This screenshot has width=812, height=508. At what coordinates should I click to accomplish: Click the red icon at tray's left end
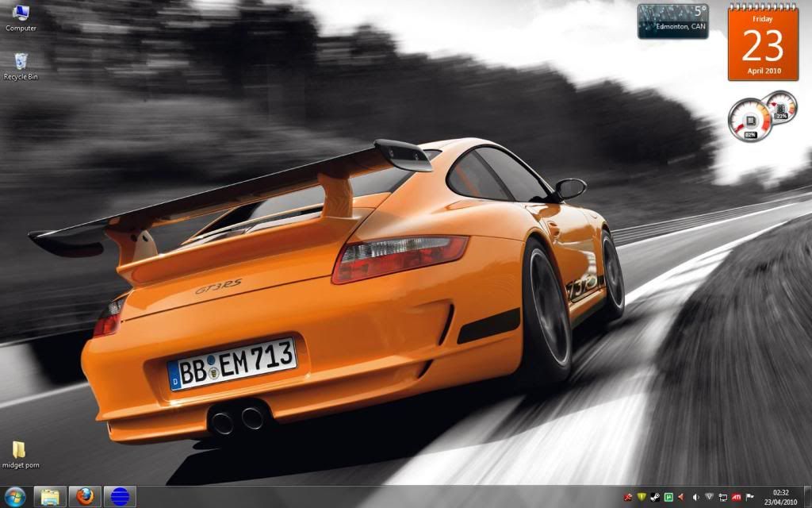(627, 498)
